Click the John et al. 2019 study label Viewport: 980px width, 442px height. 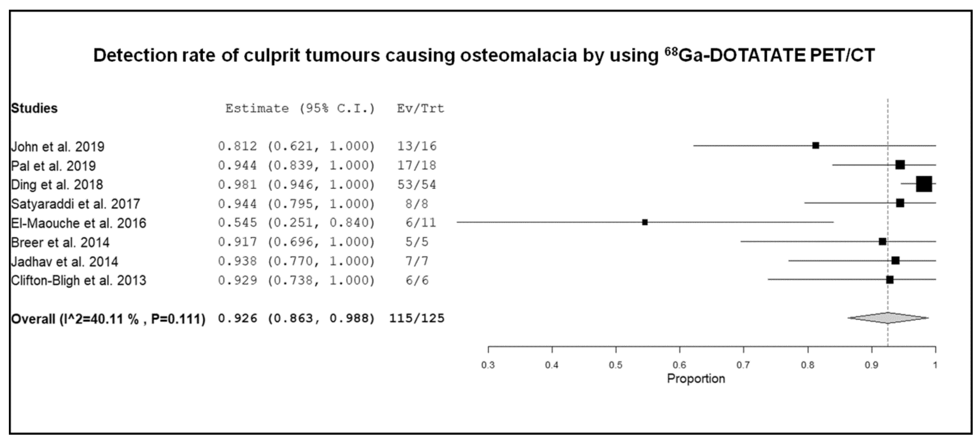58,146
